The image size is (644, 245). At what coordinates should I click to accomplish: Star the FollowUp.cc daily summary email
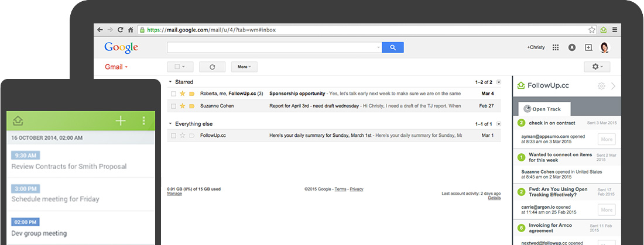click(182, 136)
